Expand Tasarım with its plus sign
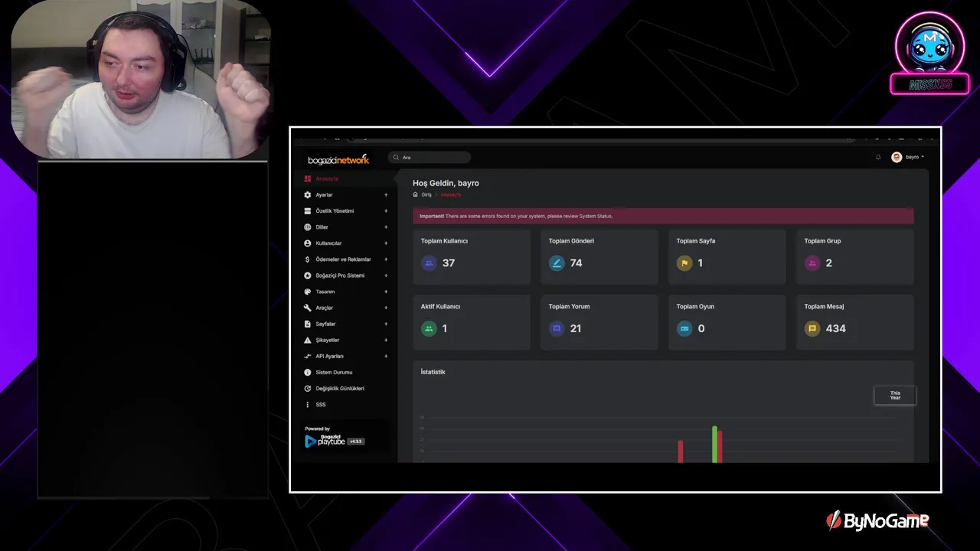 (386, 292)
